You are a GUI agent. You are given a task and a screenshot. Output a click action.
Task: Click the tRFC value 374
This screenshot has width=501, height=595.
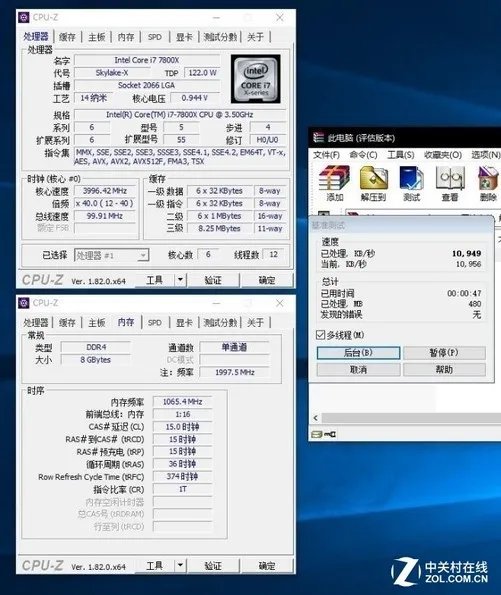(183, 476)
